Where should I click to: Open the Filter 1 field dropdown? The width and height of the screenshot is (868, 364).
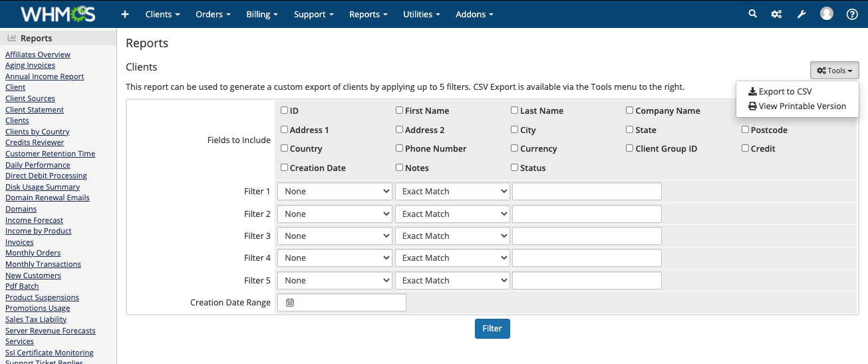(x=335, y=191)
